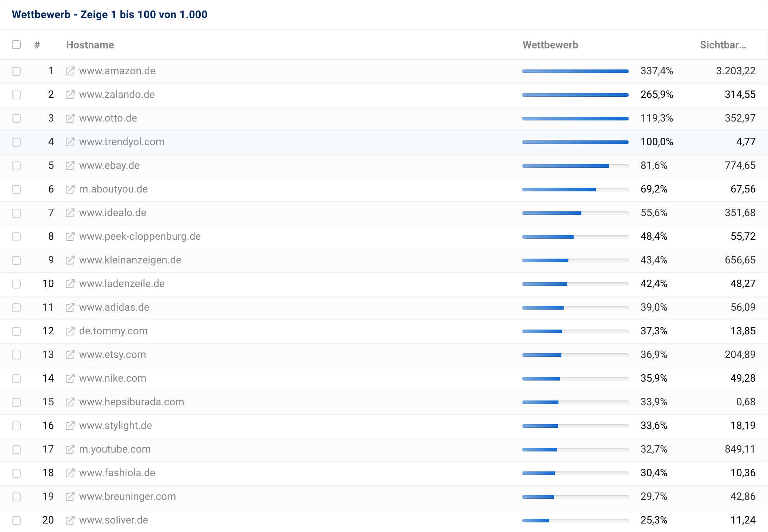The height and width of the screenshot is (532, 768).
Task: Open external link icon for www.ladenzeile.de
Action: (x=70, y=284)
